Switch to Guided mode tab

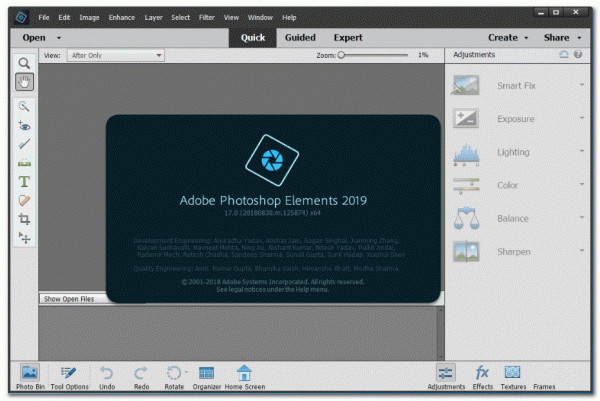coord(300,37)
